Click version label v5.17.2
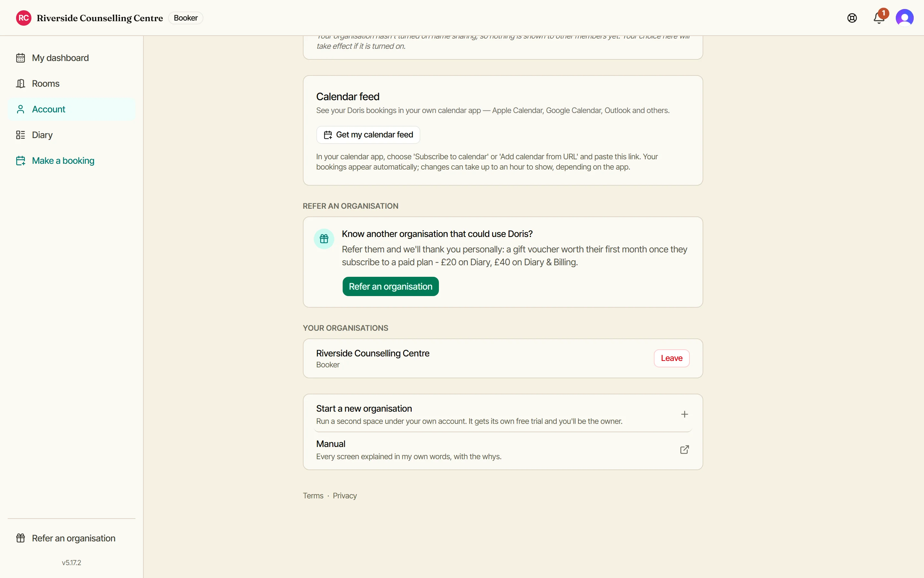The height and width of the screenshot is (578, 924). 72,563
